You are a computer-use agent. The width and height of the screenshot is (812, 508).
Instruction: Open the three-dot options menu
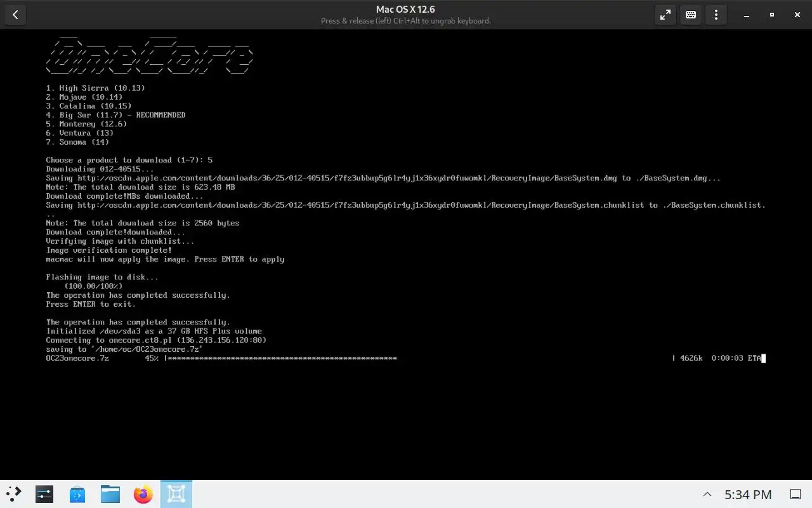coord(716,15)
